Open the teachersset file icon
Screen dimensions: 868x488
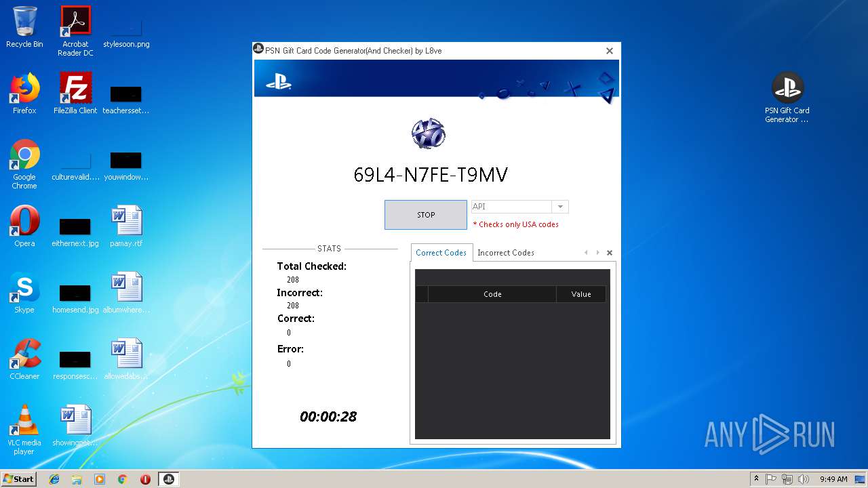pos(126,99)
